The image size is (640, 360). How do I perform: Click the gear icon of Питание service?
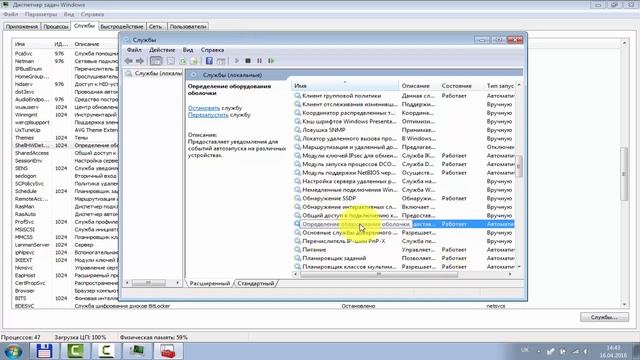298,249
